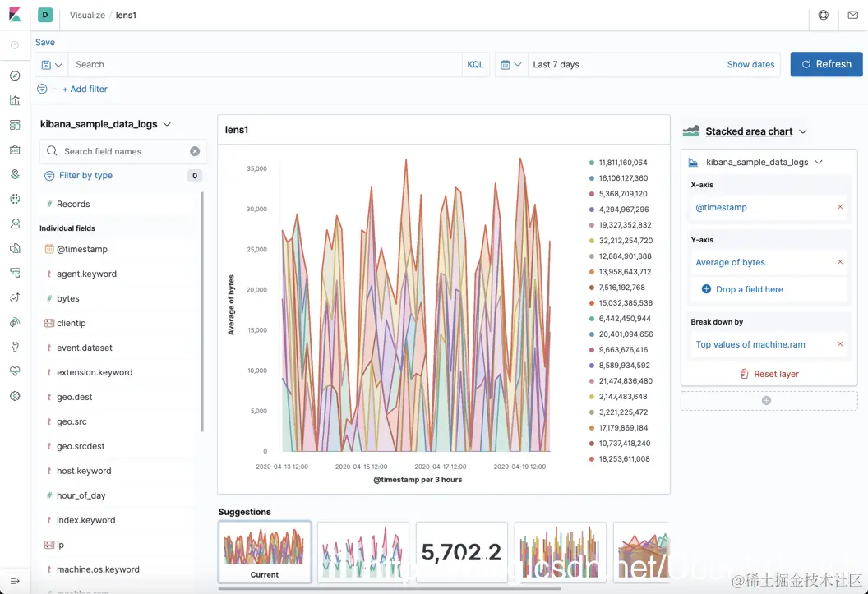This screenshot has height=594, width=868.
Task: Add a new layer plus icon
Action: (766, 400)
